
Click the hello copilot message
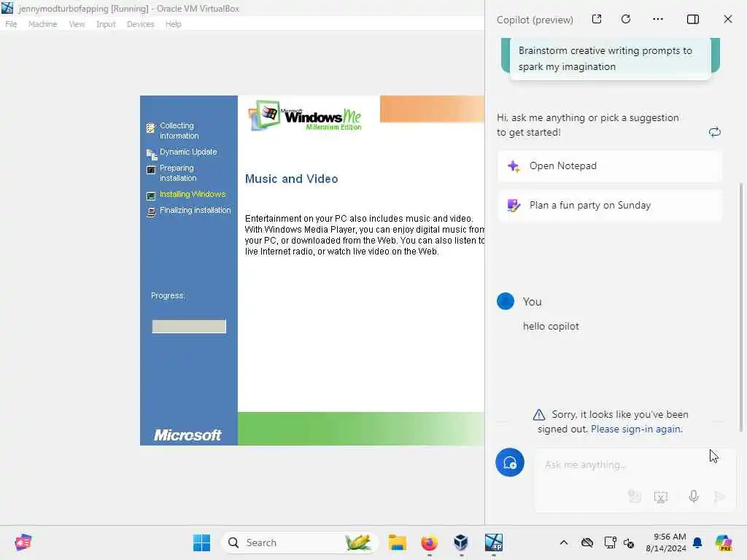pos(551,326)
